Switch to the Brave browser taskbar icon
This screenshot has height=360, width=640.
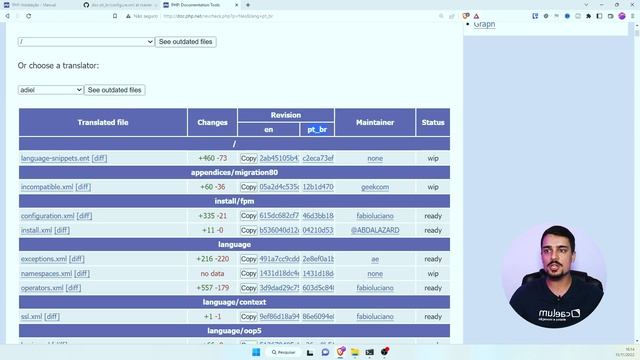tap(341, 352)
